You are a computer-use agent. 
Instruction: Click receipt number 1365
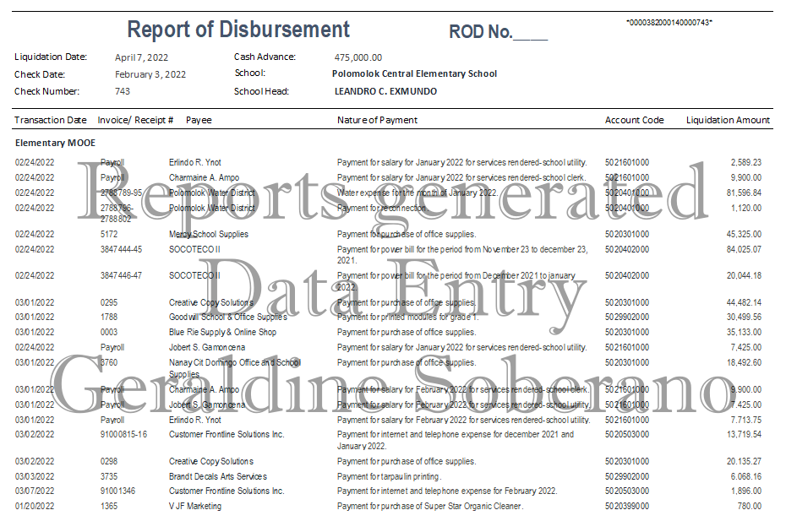point(109,506)
